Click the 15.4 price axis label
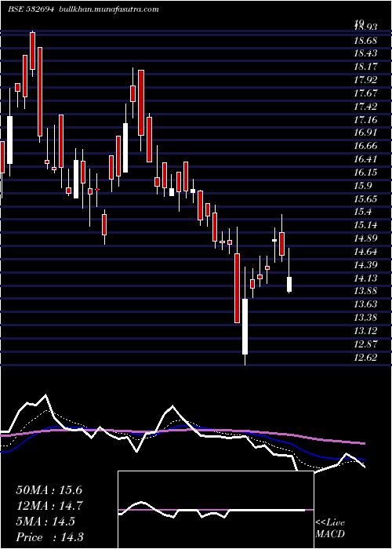Screen dimensions: 392x549 (363, 213)
